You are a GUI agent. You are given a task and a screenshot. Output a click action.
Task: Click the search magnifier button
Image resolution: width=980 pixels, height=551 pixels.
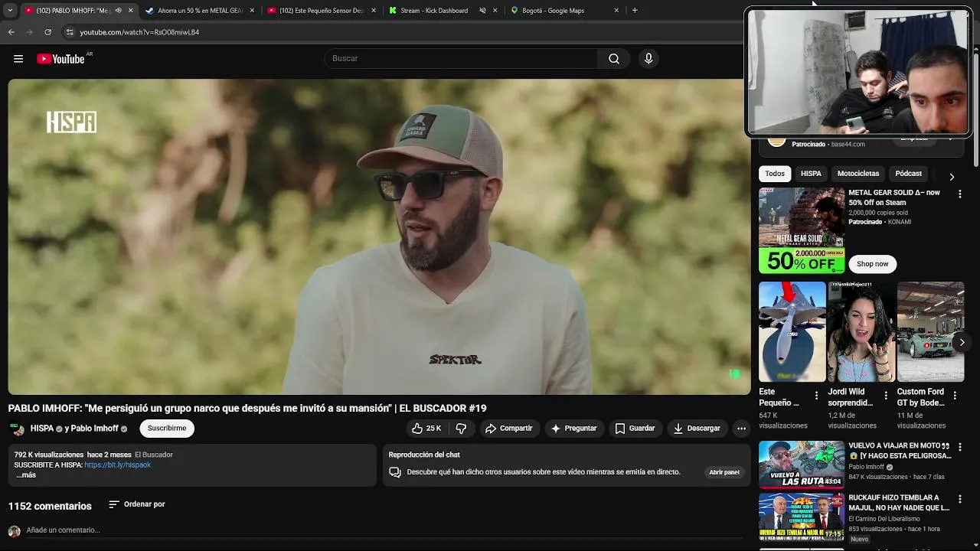614,59
